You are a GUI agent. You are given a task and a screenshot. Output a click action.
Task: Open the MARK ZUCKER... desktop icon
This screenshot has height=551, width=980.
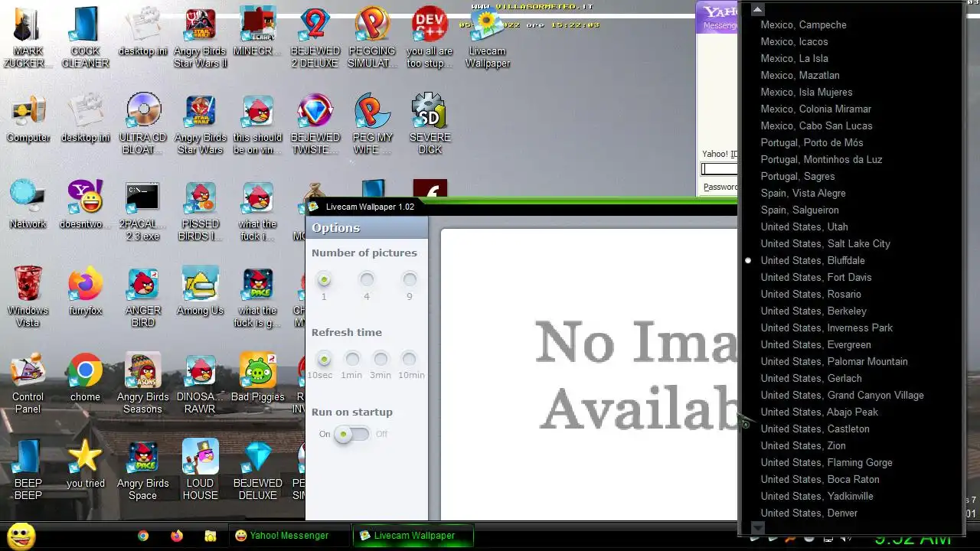28,38
